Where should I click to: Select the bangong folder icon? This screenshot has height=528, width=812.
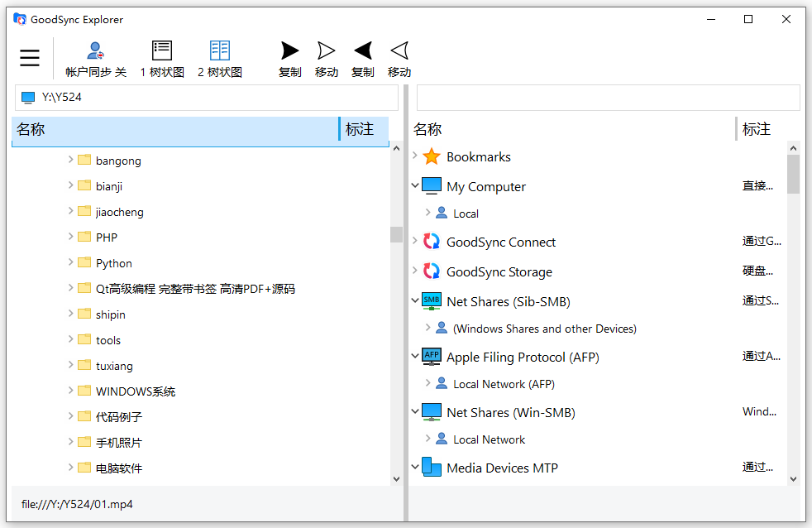(84, 160)
